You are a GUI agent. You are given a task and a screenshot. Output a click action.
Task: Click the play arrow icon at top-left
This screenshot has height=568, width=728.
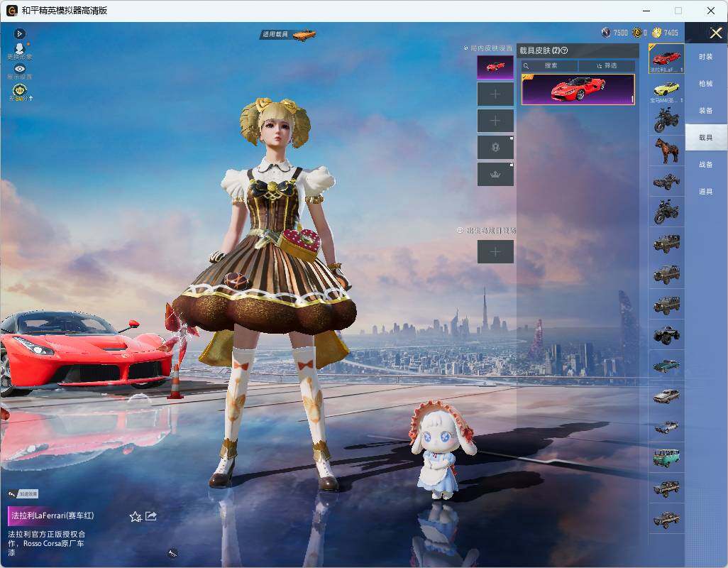pos(19,33)
